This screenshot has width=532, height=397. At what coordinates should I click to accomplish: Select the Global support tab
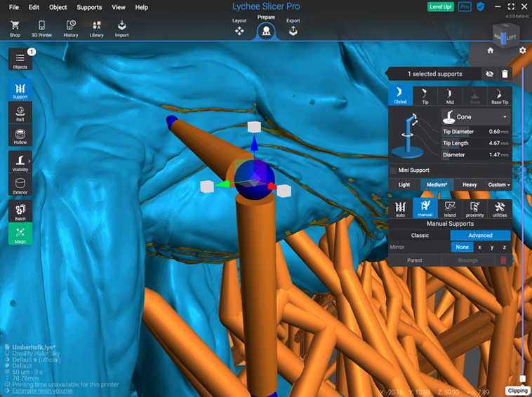(x=400, y=95)
